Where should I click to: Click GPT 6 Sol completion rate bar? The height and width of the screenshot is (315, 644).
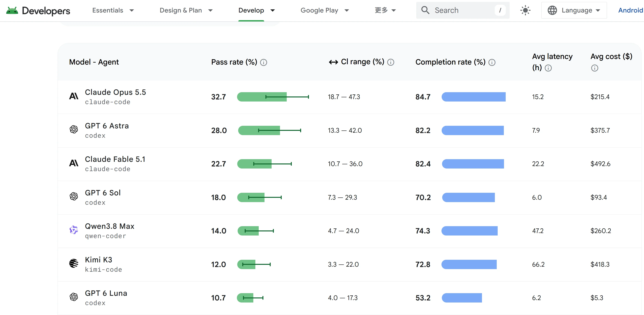468,197
